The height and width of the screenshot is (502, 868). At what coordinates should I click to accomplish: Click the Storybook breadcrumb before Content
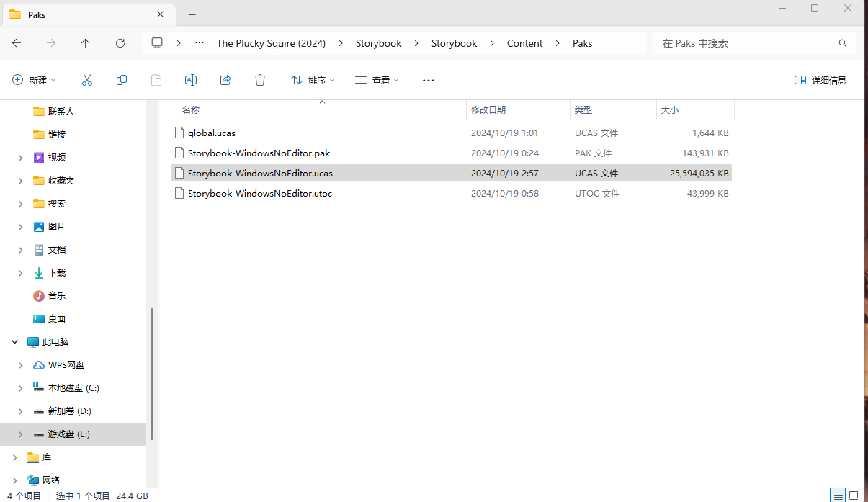tap(454, 43)
